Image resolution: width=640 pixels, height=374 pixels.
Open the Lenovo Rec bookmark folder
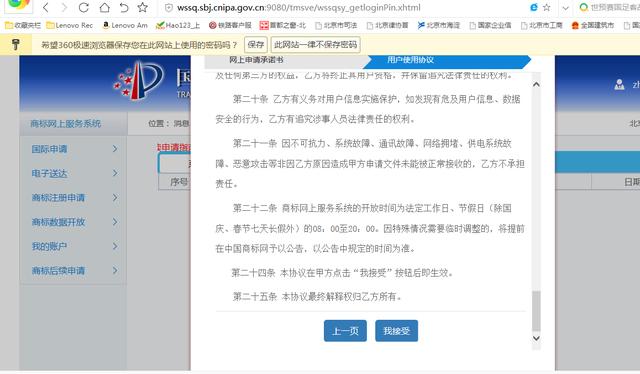coord(69,25)
